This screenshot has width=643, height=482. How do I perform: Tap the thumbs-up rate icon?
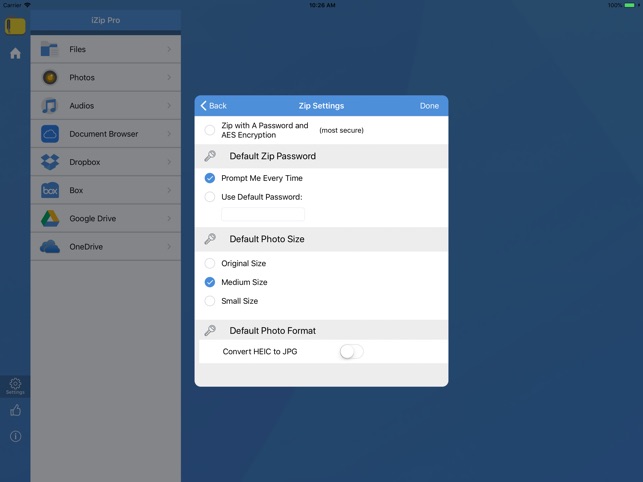pyautogui.click(x=15, y=410)
